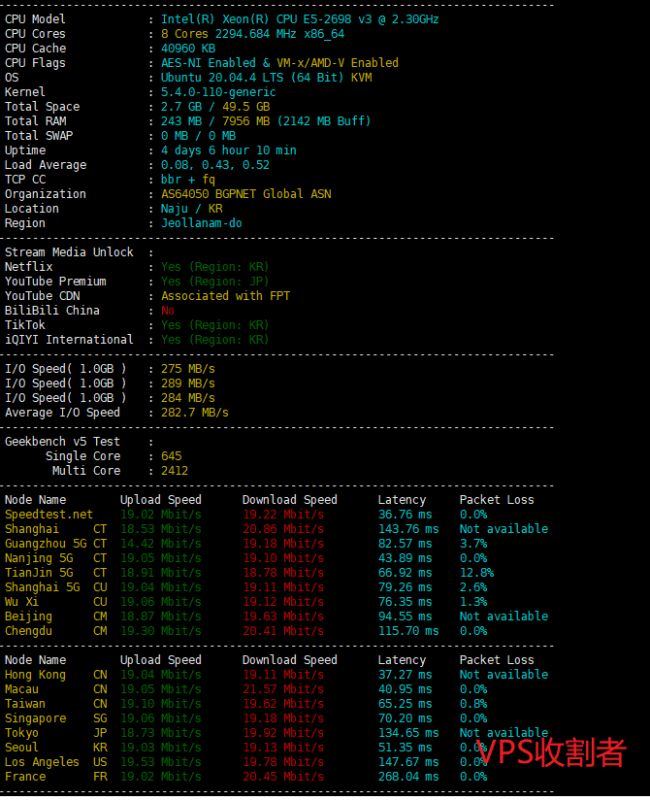The image size is (650, 800).
Task: Click the uptime value 4 days 6 hour
Action: [x=229, y=150]
